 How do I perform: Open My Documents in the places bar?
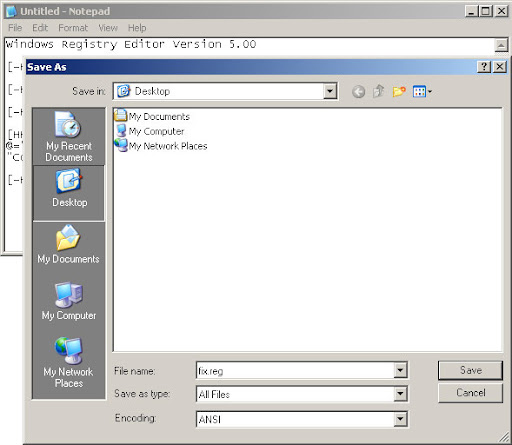pos(69,245)
